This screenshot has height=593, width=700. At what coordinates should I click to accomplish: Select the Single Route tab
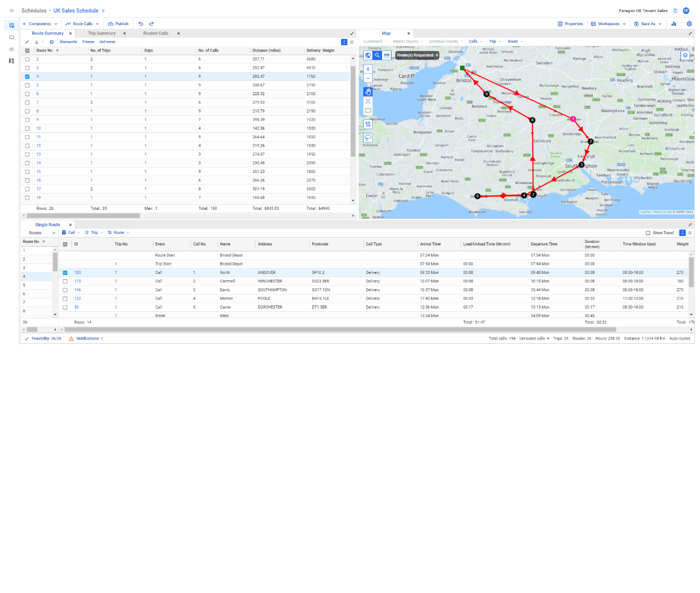[x=48, y=224]
